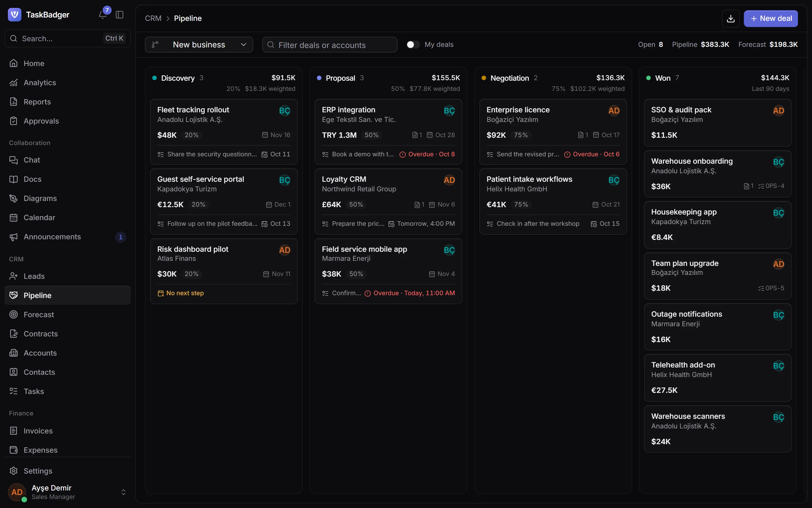Viewport: 812px width, 508px height.
Task: Click the Reports file icon
Action: 14,102
